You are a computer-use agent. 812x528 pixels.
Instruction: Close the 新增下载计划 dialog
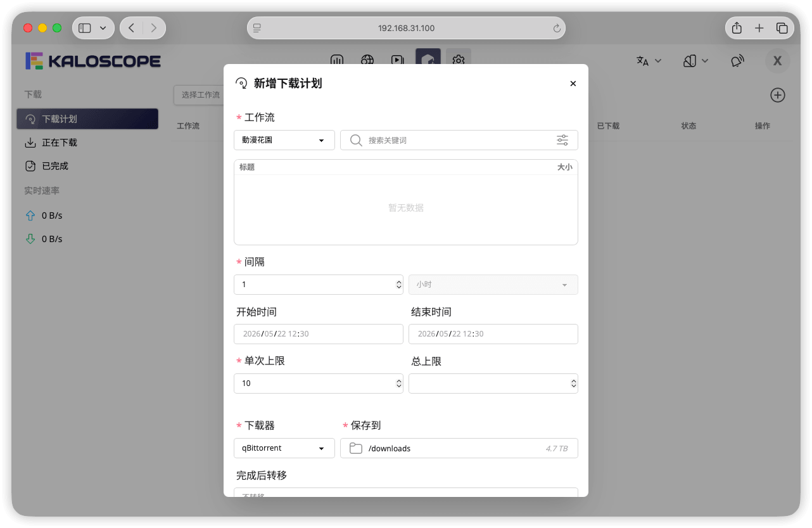[x=573, y=84]
